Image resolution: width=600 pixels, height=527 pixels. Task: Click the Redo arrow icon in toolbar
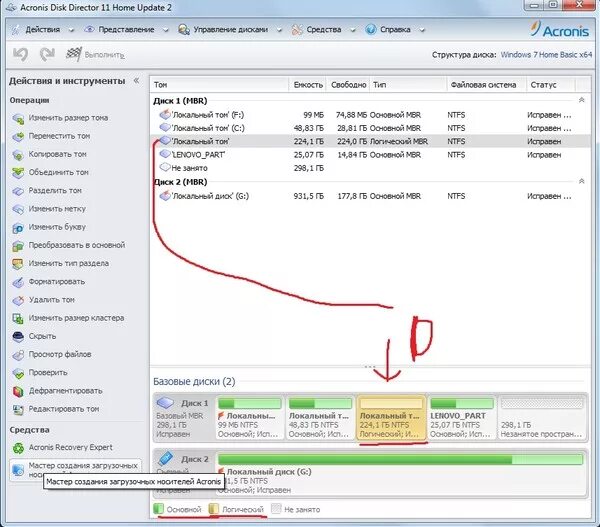coord(47,54)
